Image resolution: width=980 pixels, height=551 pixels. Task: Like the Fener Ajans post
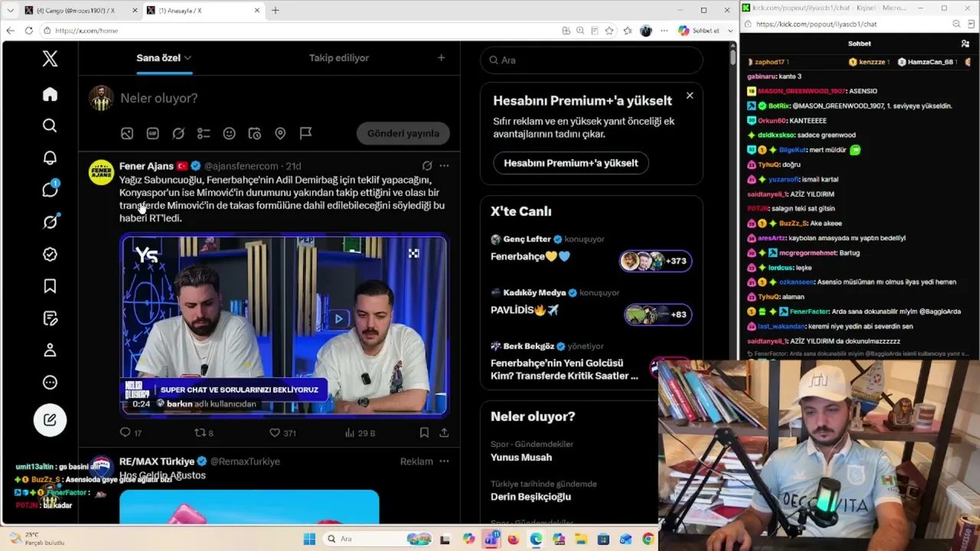(275, 432)
